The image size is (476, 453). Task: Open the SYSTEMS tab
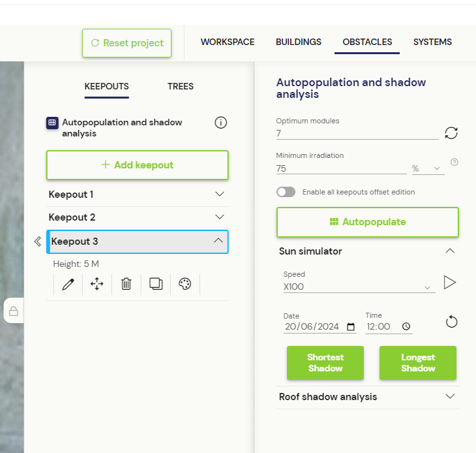[432, 42]
